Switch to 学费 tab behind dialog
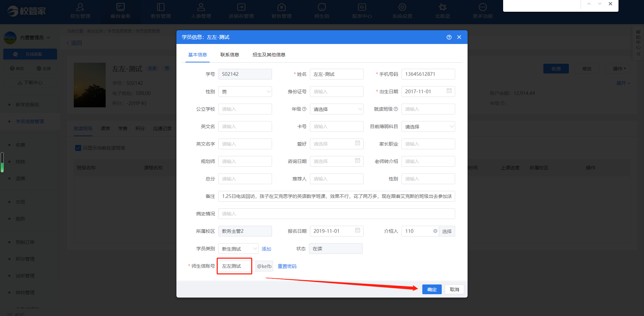The height and width of the screenshot is (316, 644). 123,129
